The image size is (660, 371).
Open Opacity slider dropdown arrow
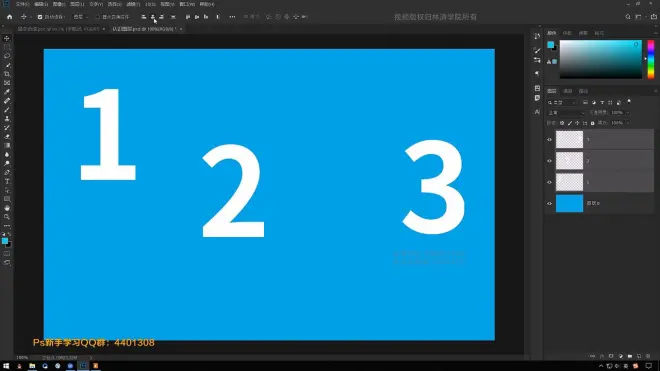(x=627, y=113)
